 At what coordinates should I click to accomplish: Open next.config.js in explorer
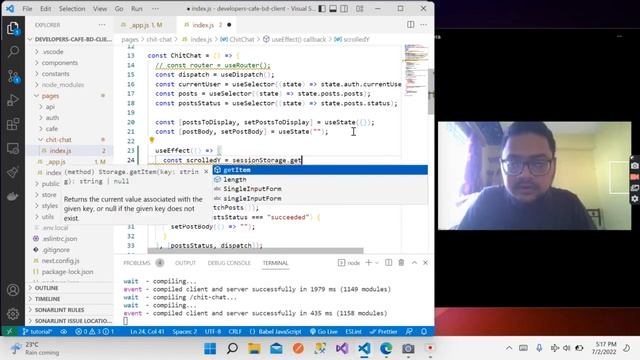pos(60,260)
